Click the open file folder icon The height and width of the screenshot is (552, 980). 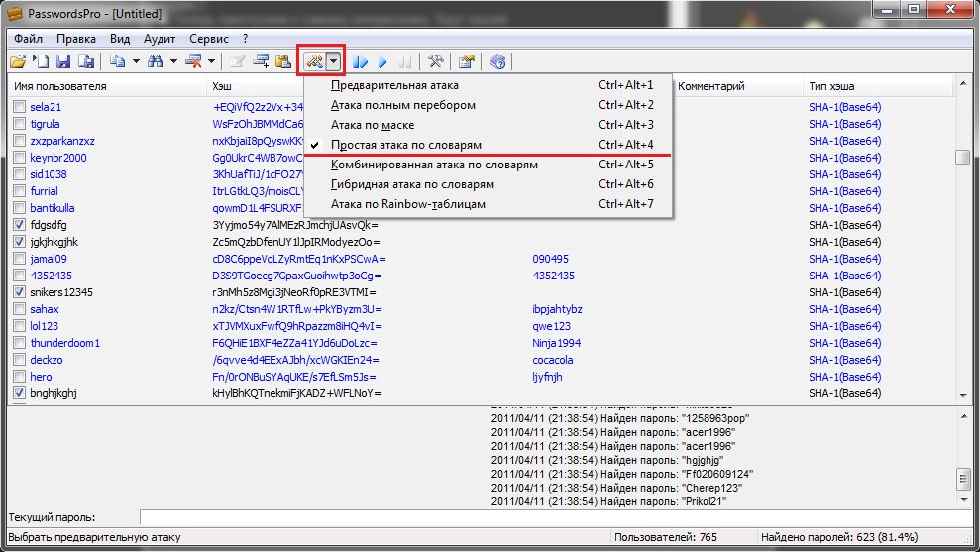pyautogui.click(x=18, y=62)
